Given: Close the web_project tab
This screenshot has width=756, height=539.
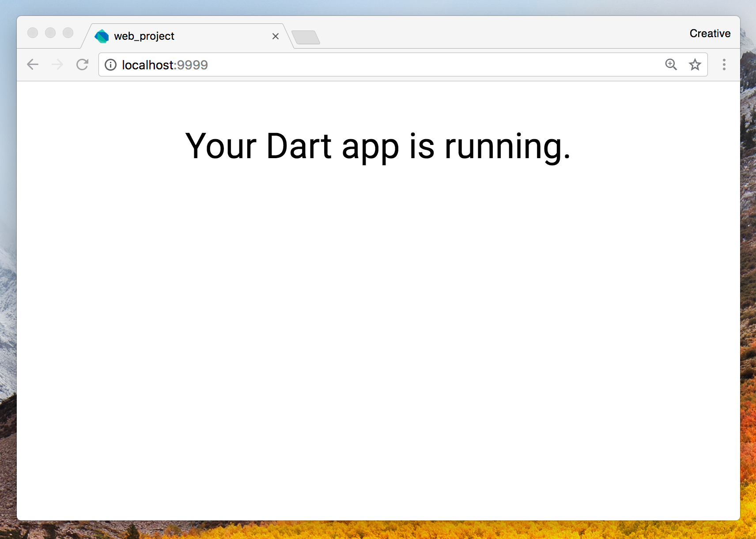Looking at the screenshot, I should (x=276, y=36).
